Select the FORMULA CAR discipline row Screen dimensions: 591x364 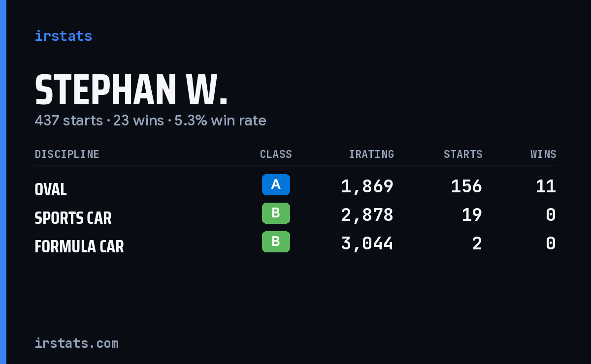point(295,243)
